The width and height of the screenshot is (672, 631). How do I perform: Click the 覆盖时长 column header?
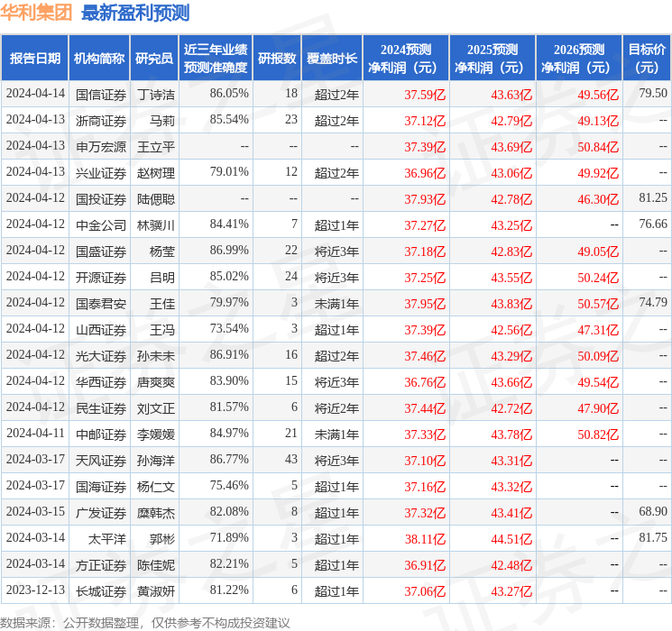[332, 59]
